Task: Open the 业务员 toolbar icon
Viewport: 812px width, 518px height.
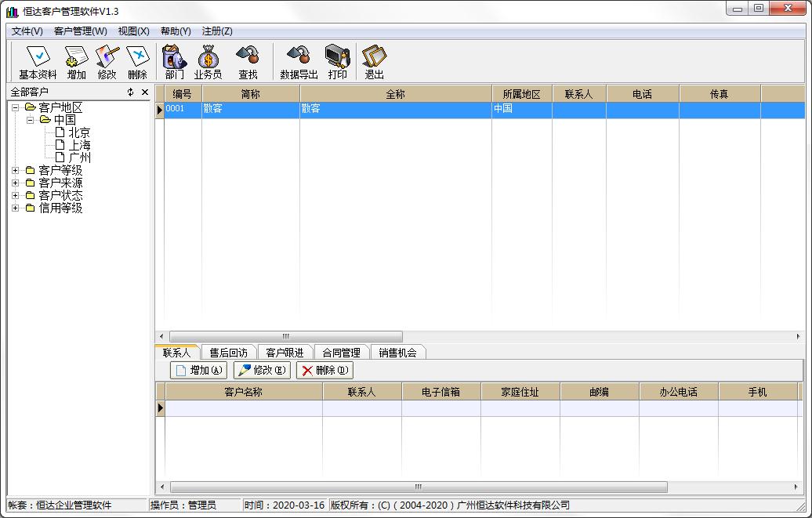Action: (x=208, y=62)
